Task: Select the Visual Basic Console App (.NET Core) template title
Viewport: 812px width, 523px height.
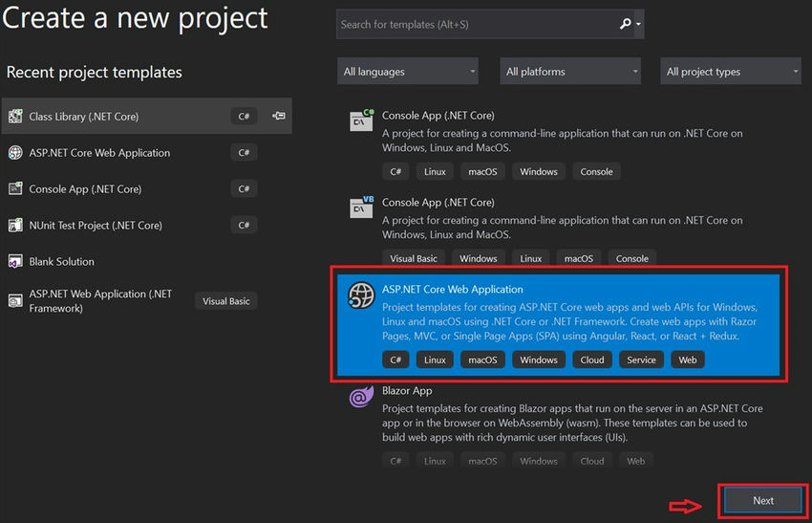Action: 438,203
